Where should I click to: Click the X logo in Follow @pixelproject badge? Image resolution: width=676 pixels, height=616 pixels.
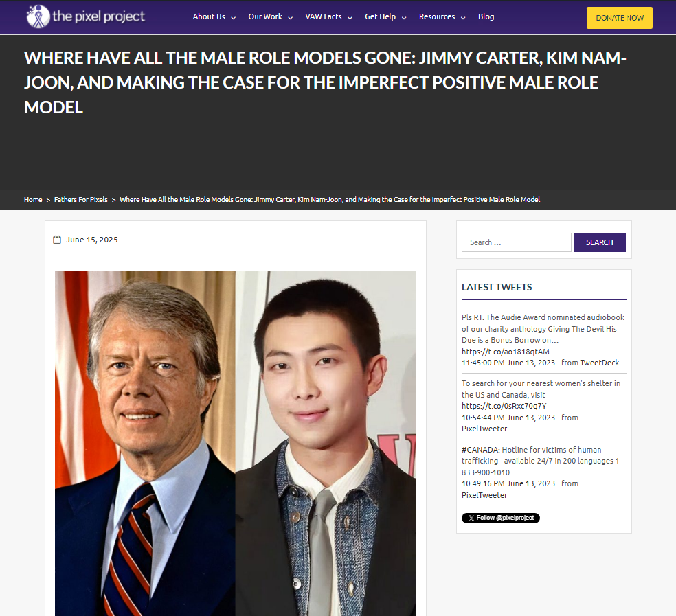tap(471, 518)
